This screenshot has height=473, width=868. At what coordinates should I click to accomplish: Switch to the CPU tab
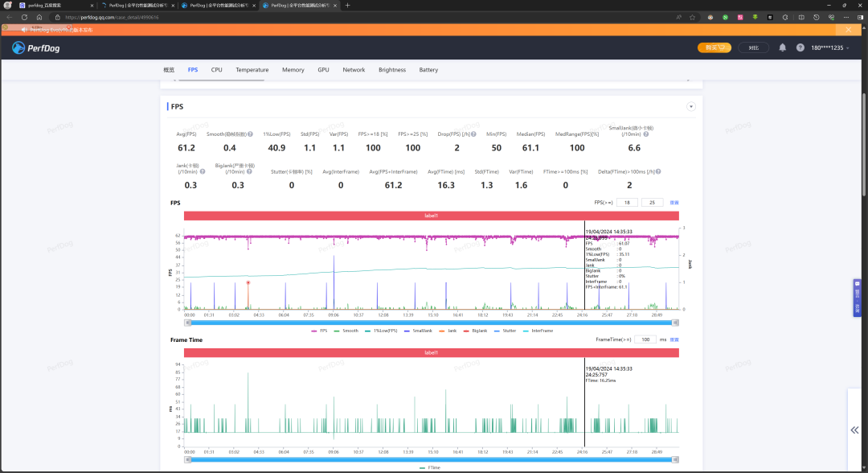(216, 70)
